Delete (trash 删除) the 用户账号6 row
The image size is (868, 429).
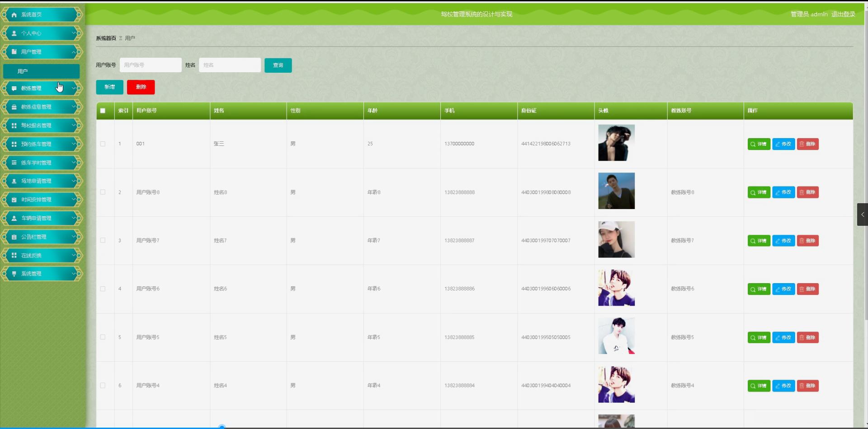click(x=808, y=289)
